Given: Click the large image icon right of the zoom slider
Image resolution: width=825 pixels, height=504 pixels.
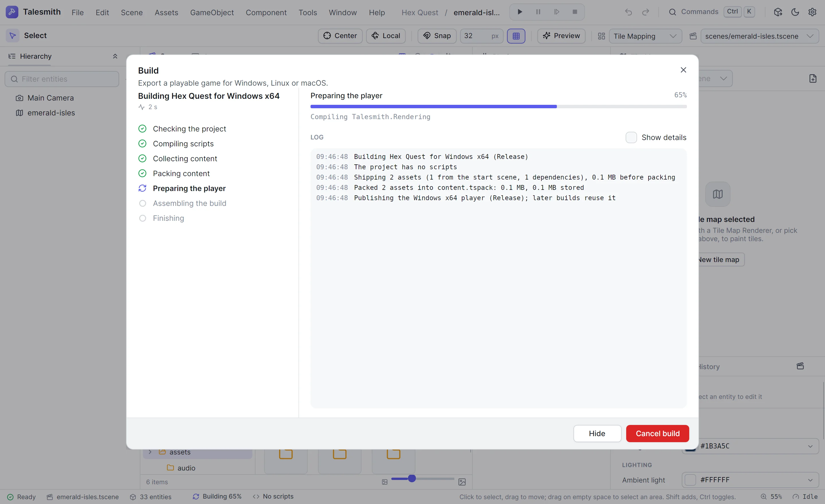Looking at the screenshot, I should coord(462,482).
